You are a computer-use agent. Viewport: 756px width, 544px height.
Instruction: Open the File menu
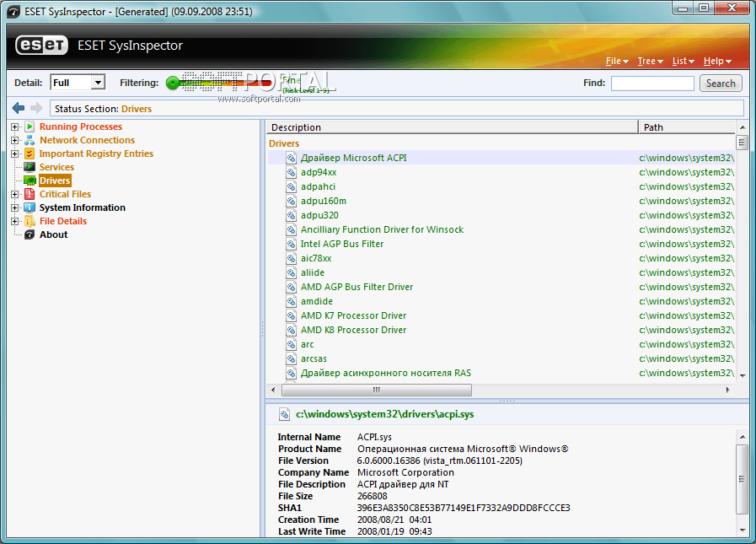click(x=617, y=61)
